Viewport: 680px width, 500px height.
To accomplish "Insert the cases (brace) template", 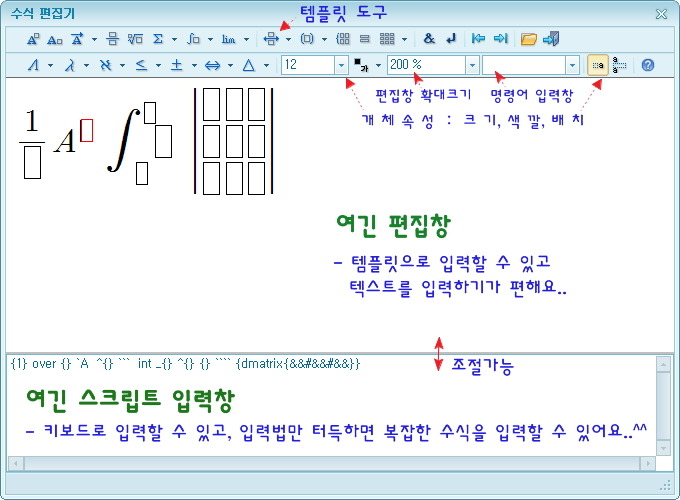I will click(x=343, y=39).
